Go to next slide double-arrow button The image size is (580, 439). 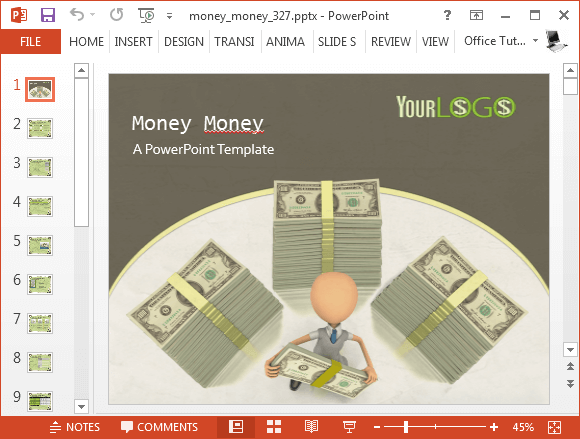pos(570,383)
